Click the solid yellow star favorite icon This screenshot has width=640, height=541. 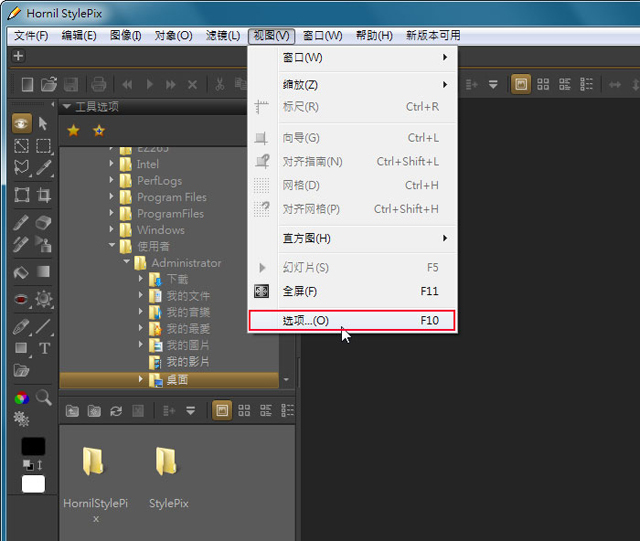(x=73, y=131)
